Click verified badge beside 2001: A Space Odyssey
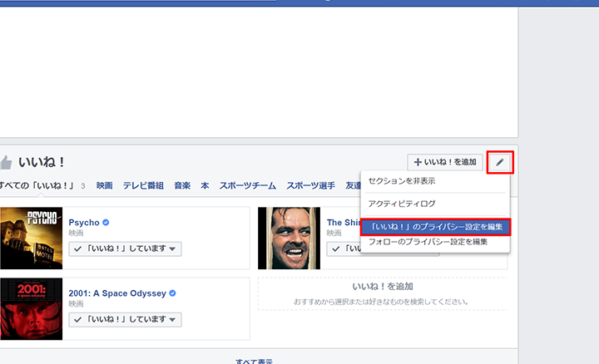The image size is (599, 364). pos(172,293)
